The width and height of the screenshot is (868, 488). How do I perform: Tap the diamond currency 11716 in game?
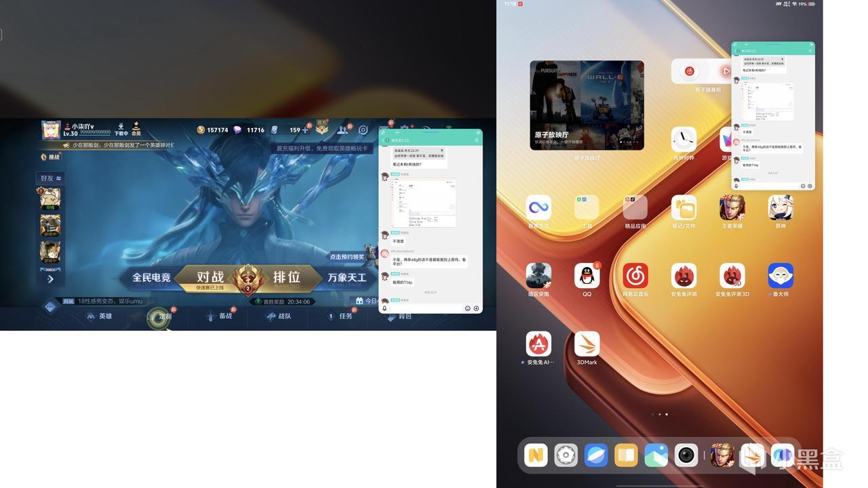(x=249, y=129)
